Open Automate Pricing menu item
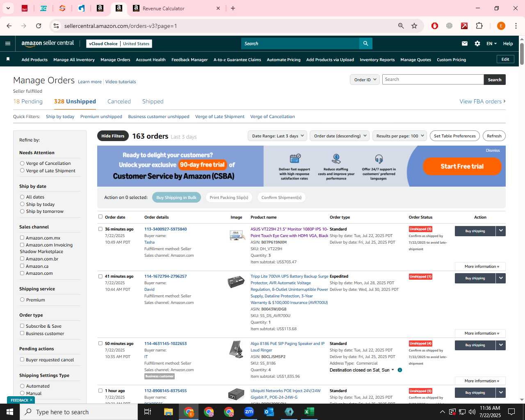Viewport: 525px width, 420px height. click(283, 59)
